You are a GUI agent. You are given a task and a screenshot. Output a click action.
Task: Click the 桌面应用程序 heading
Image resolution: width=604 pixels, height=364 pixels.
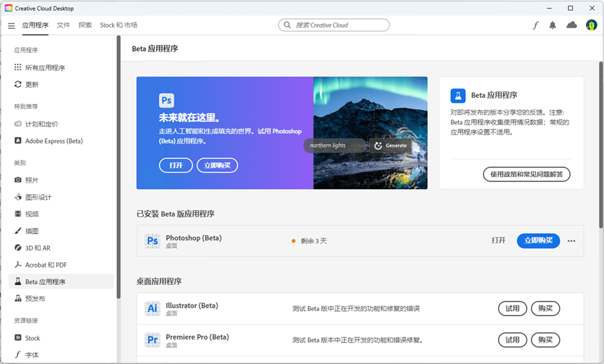pos(158,282)
